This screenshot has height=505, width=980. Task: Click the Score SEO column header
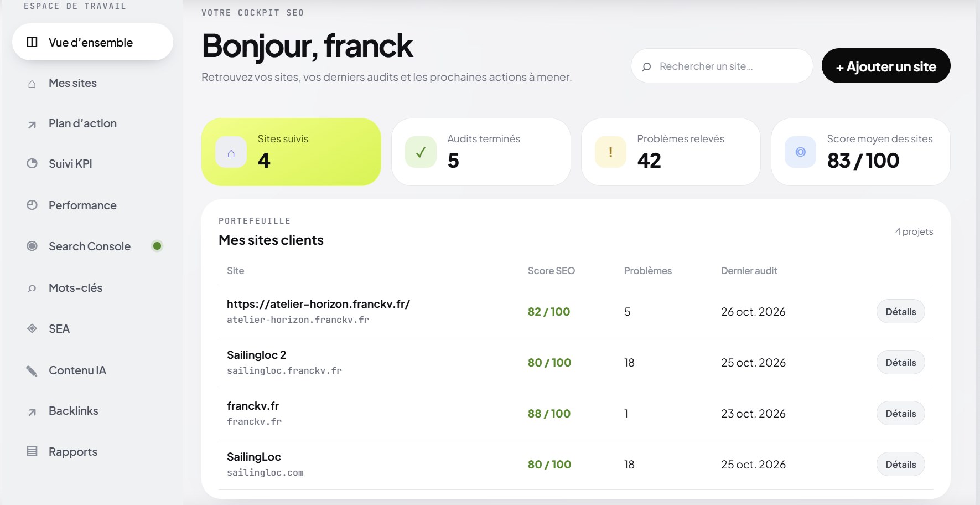tap(551, 271)
